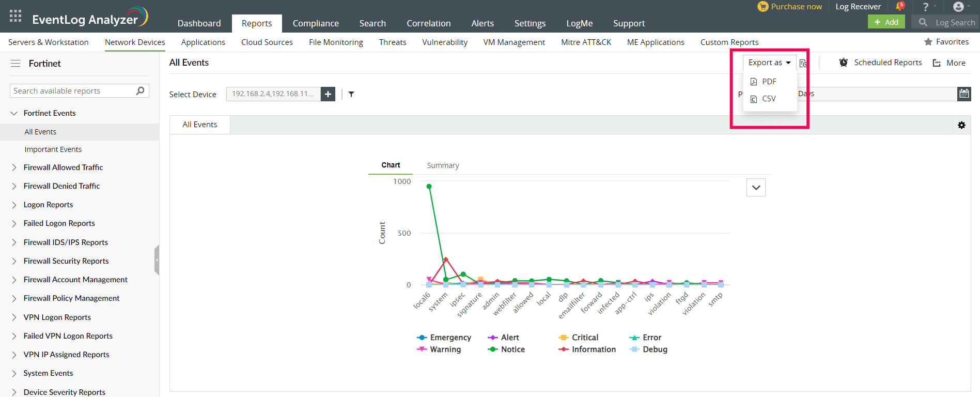Screen dimensions: 980x397
Task: Click the help question mark icon
Action: tap(926, 7)
